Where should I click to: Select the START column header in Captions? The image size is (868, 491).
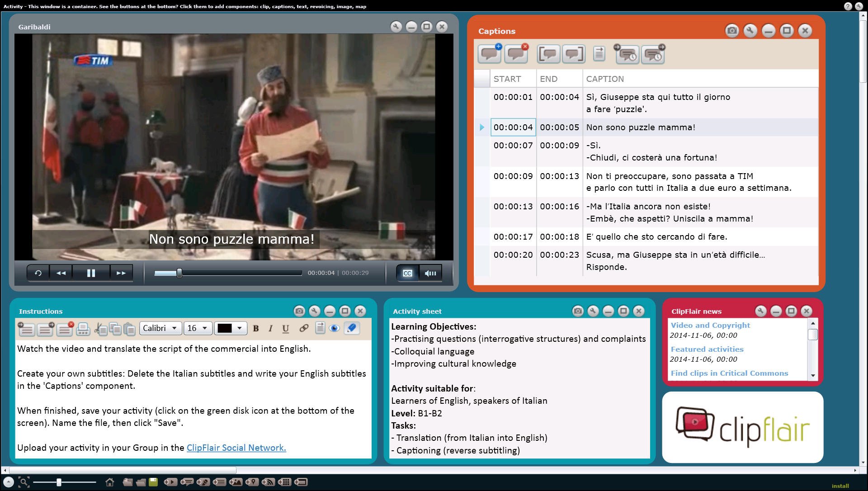tap(513, 79)
